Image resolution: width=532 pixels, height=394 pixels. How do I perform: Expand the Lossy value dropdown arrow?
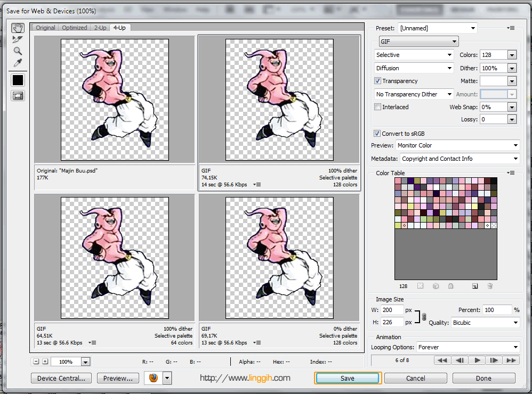pyautogui.click(x=512, y=119)
